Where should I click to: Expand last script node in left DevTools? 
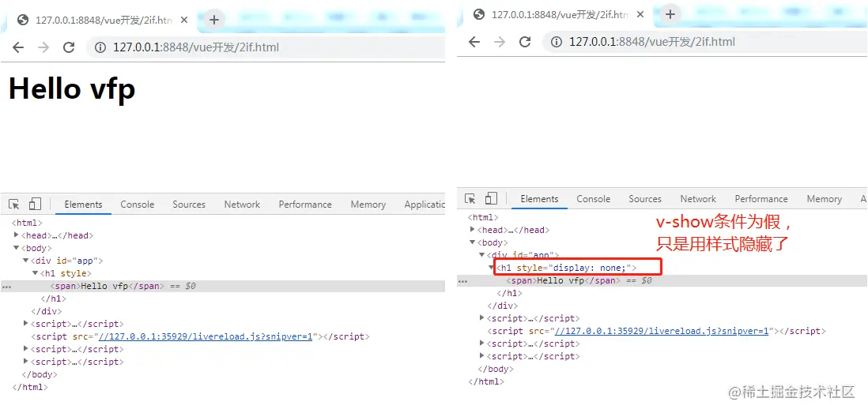(26, 361)
